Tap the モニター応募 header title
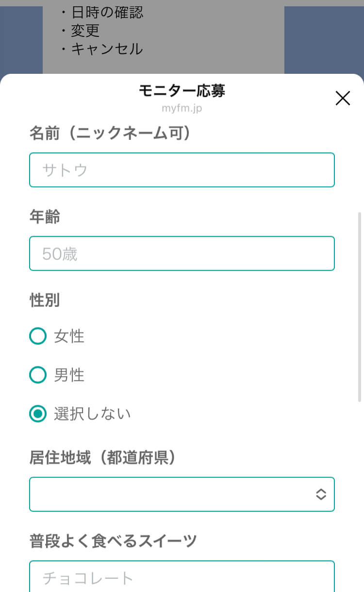Viewport: 364px width, 592px height. click(182, 91)
